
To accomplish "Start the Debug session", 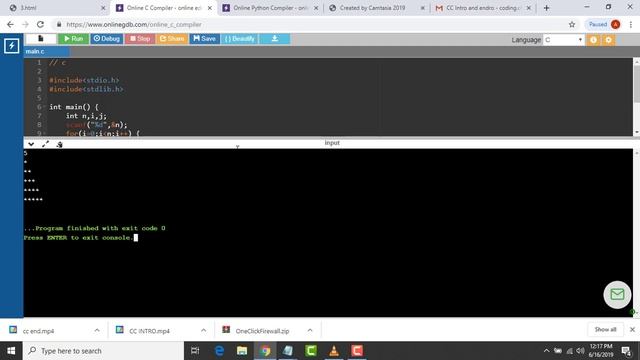I will coord(107,39).
